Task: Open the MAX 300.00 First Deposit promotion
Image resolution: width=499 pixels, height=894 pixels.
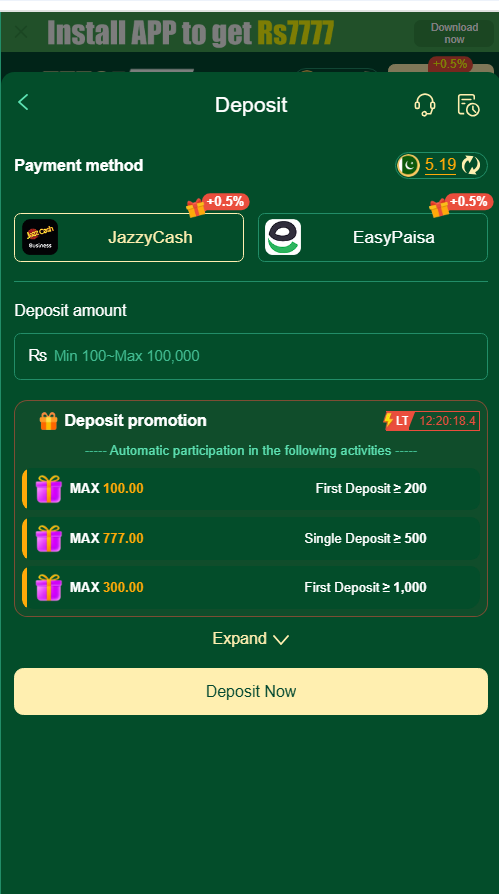Action: point(251,587)
